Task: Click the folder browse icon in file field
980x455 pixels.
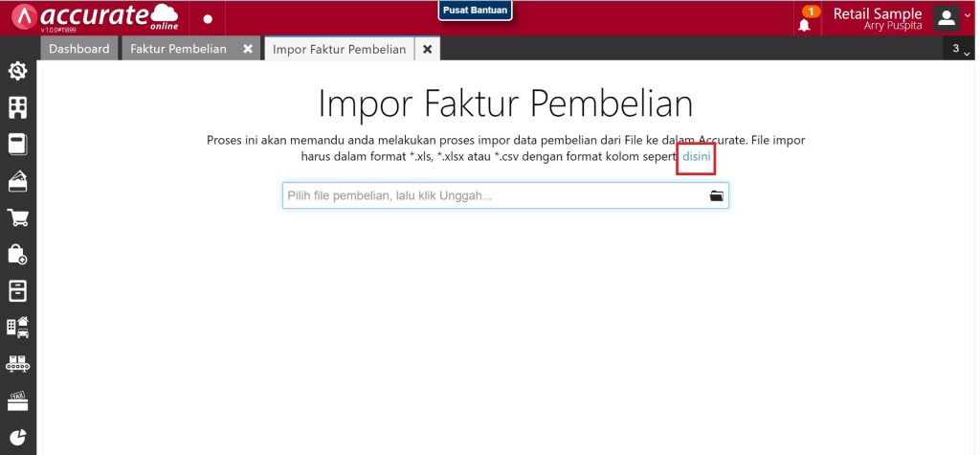Action: pos(716,196)
